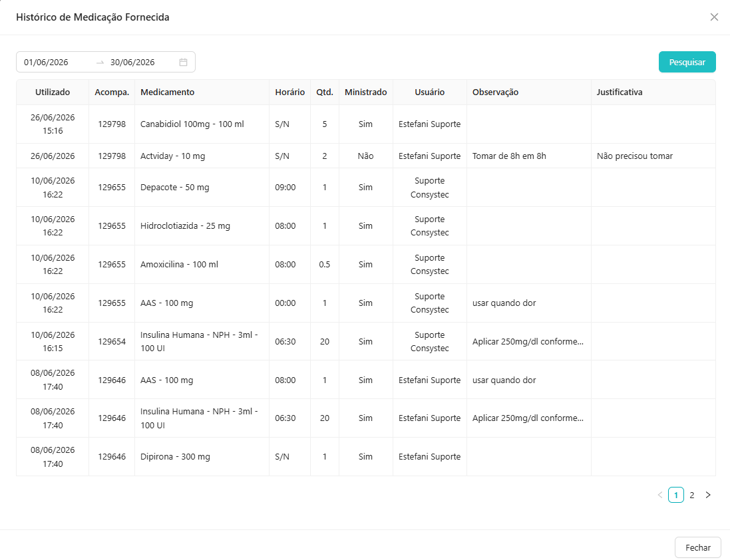Click the Não precisou tomar justification
The width and height of the screenshot is (730, 560).
pos(635,156)
